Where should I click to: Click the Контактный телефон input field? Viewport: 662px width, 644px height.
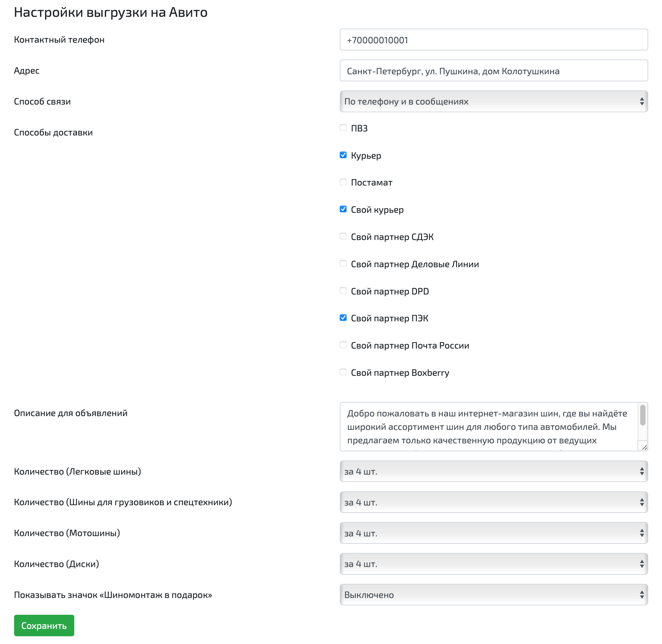pos(493,40)
